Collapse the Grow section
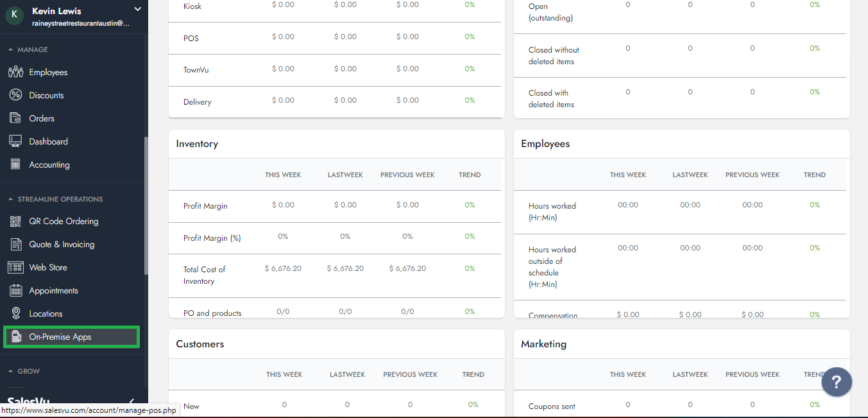 10,371
